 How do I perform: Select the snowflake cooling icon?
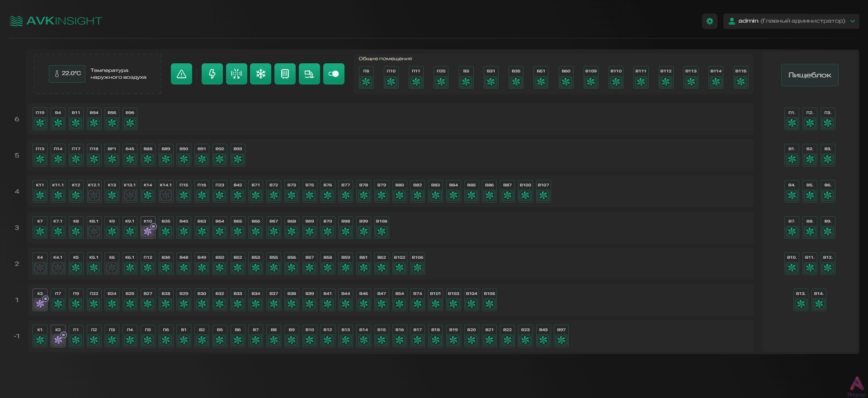point(260,74)
